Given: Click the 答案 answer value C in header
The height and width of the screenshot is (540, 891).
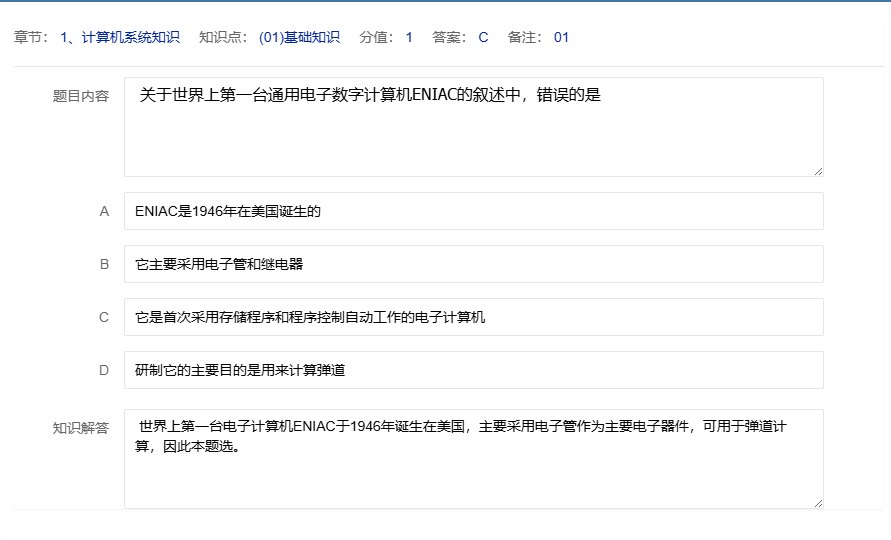Looking at the screenshot, I should pos(483,38).
